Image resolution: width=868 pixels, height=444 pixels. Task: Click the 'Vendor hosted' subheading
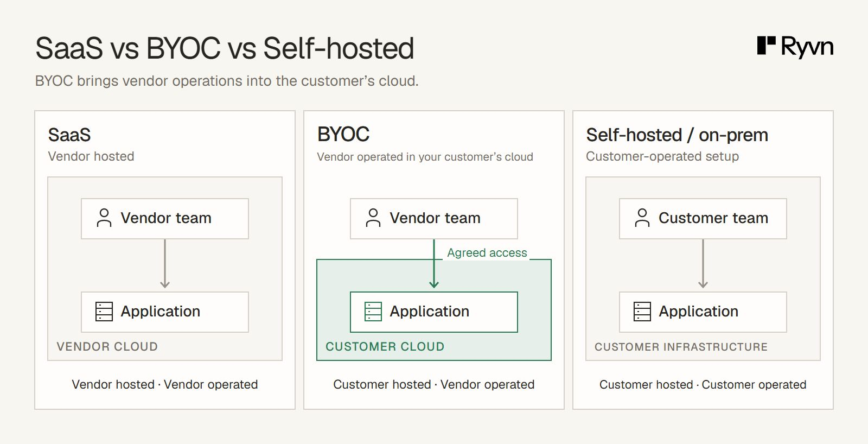[91, 156]
